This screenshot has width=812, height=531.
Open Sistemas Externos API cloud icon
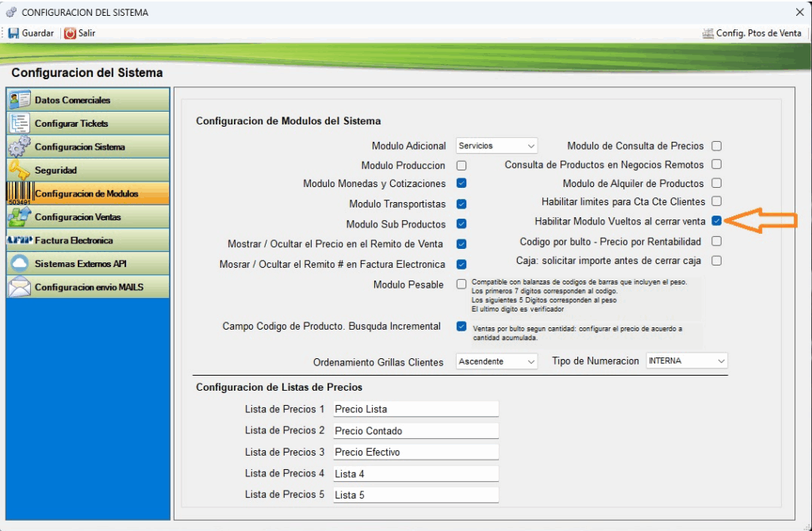coord(19,264)
